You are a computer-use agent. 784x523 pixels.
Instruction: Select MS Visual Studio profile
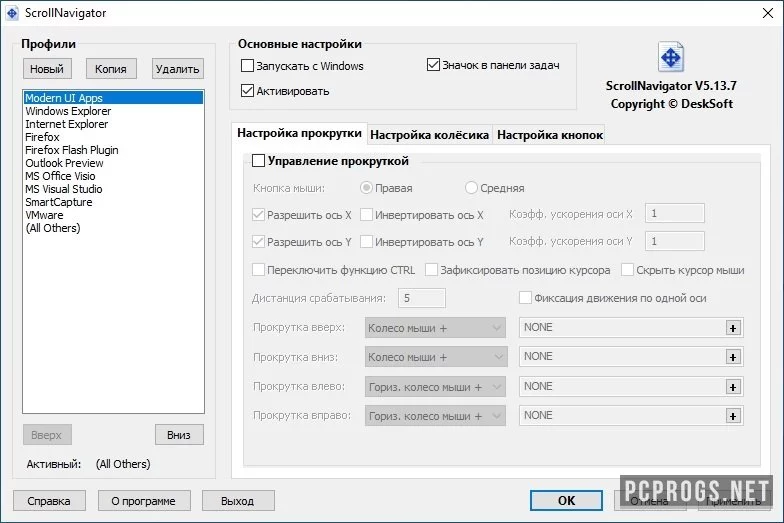coord(114,188)
